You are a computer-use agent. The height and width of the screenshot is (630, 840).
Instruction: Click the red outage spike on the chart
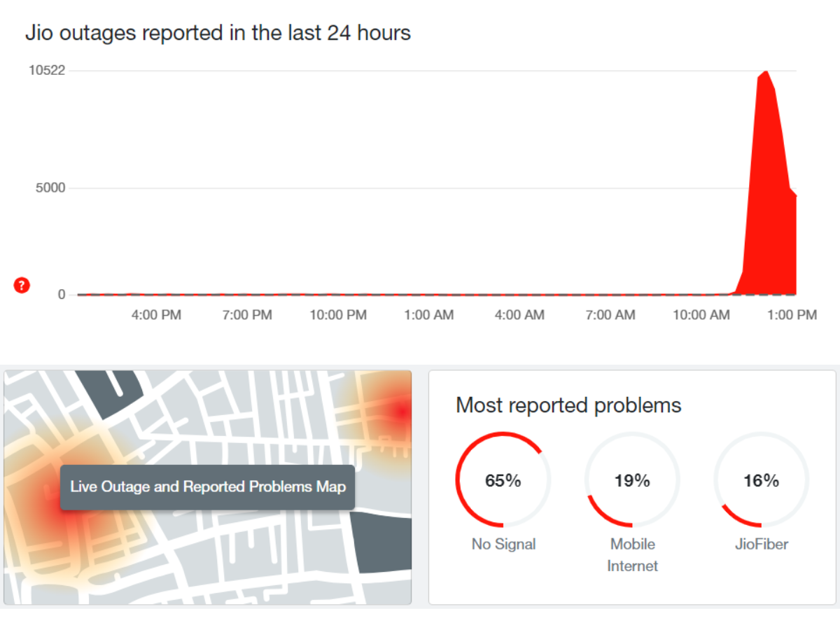click(x=766, y=175)
